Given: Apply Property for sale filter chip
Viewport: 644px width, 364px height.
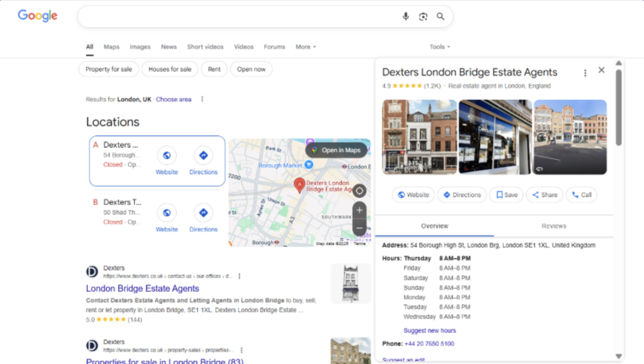Looking at the screenshot, I should pyautogui.click(x=108, y=69).
